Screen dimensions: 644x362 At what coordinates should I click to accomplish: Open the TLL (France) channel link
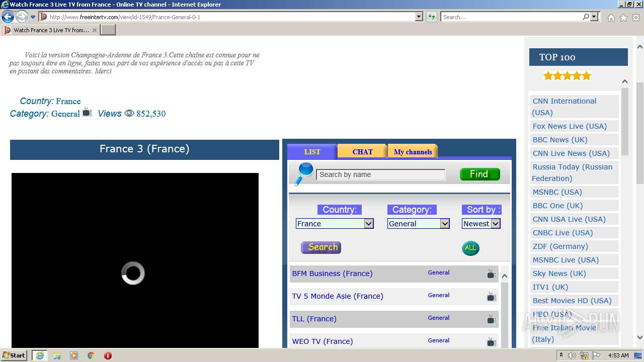pyautogui.click(x=314, y=319)
